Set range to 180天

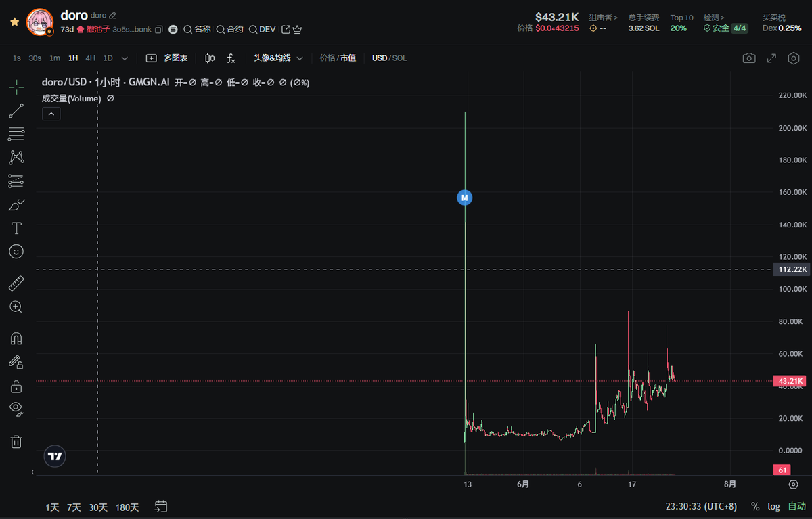(x=128, y=507)
